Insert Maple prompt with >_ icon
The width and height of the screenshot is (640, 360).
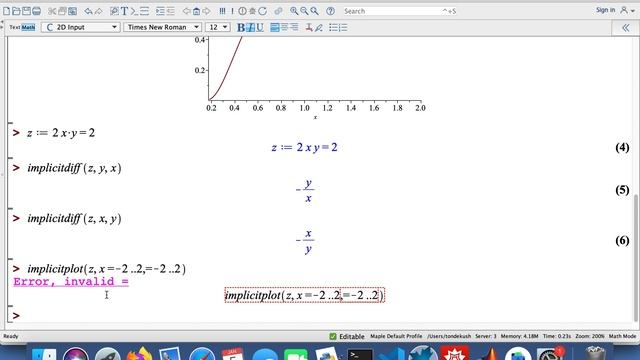134,11
